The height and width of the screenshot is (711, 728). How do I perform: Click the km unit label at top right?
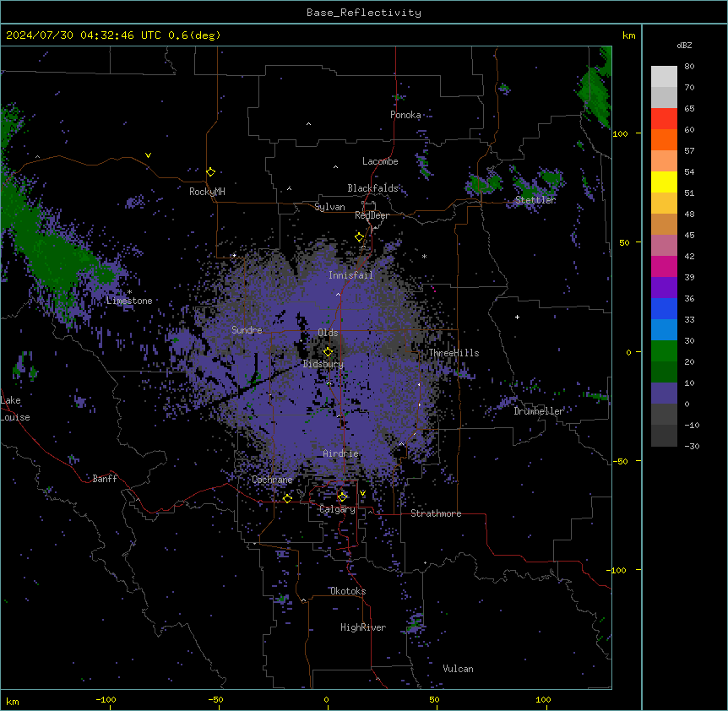pyautogui.click(x=628, y=35)
